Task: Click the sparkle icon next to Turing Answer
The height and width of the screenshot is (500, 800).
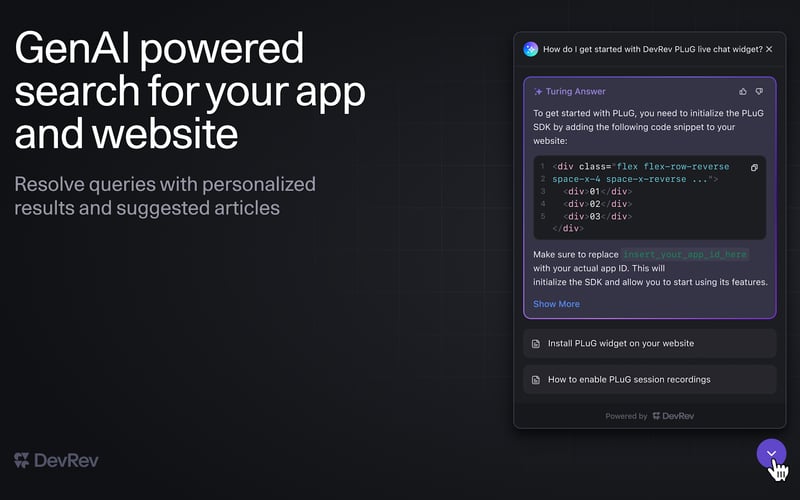Action: point(538,92)
